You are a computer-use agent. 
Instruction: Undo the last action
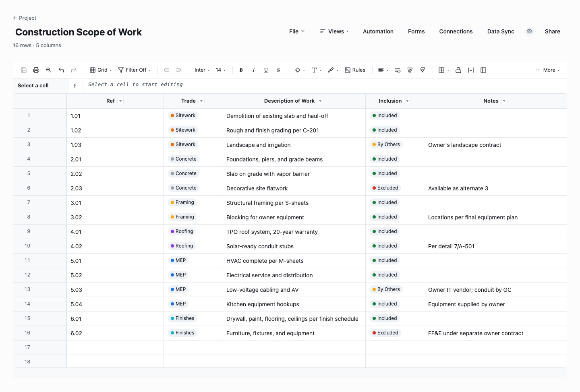pos(61,70)
